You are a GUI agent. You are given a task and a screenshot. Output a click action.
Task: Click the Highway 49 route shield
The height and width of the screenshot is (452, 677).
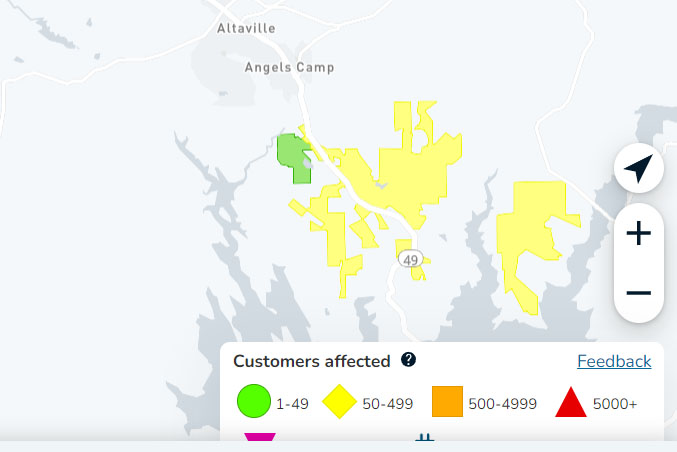click(x=410, y=260)
